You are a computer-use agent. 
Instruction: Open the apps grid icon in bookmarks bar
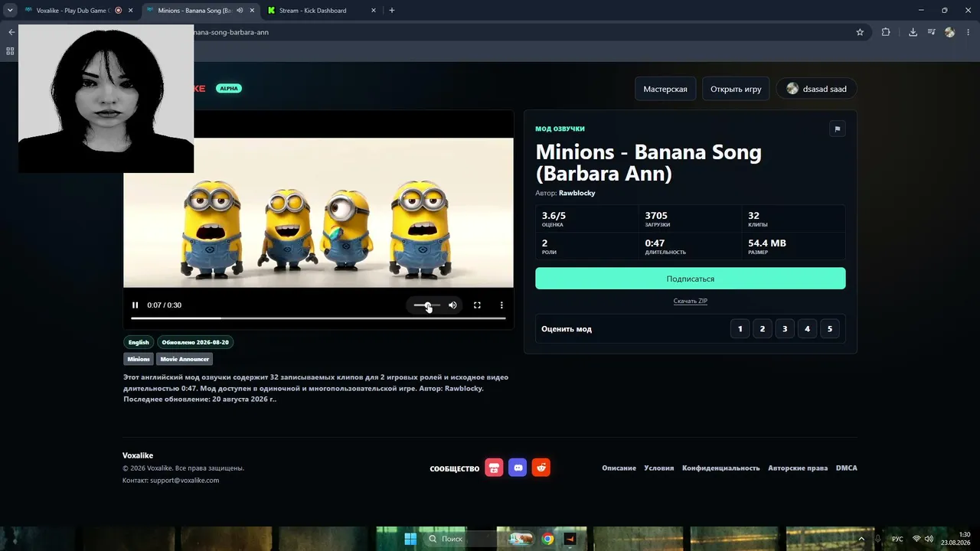10,51
